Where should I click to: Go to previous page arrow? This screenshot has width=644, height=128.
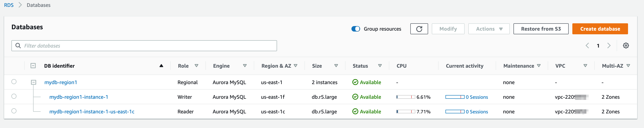587,45
